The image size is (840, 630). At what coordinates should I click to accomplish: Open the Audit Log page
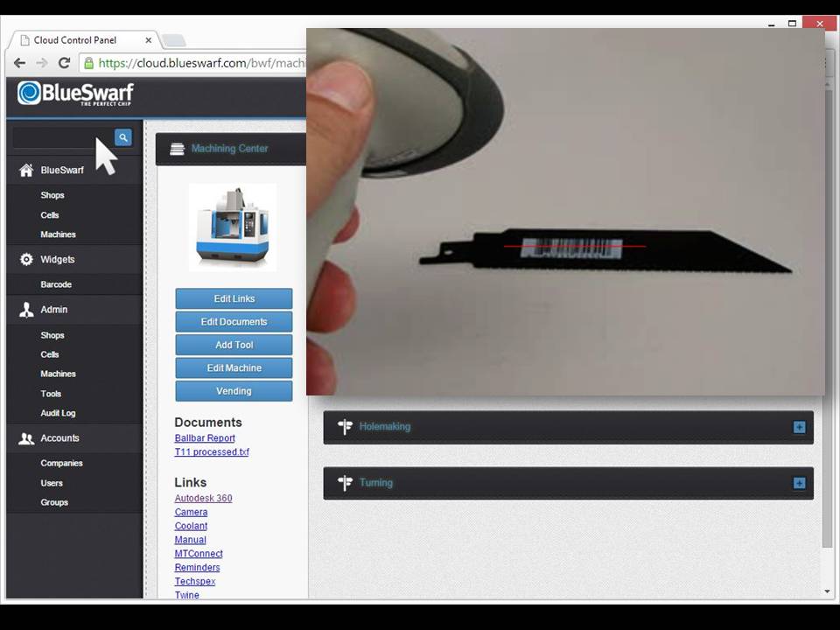point(58,413)
